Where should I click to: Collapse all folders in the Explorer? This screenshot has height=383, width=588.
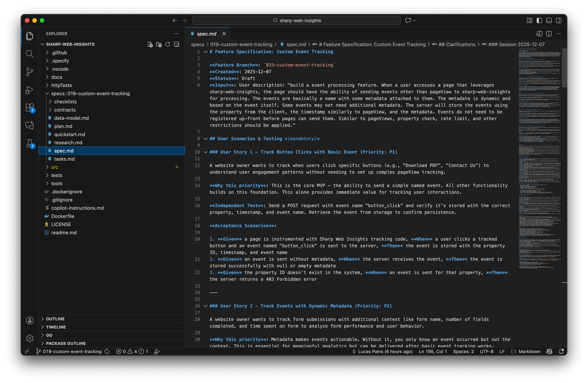[x=176, y=44]
